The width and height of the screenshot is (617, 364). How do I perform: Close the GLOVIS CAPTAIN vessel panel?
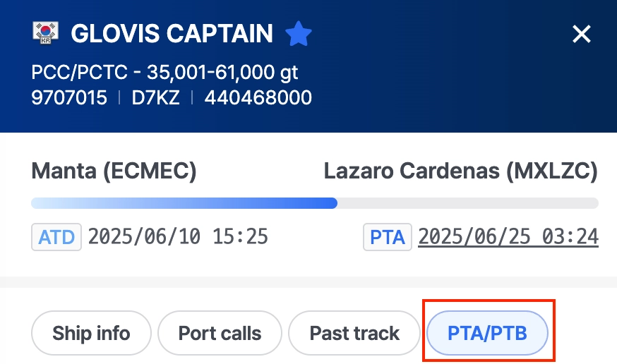[x=581, y=34]
